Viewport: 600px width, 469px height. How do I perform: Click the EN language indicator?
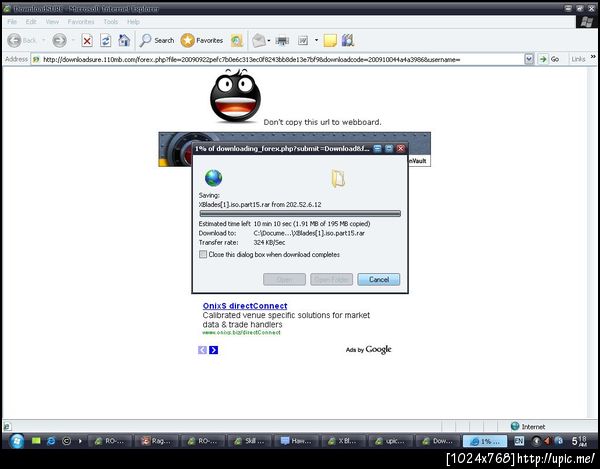coord(518,441)
